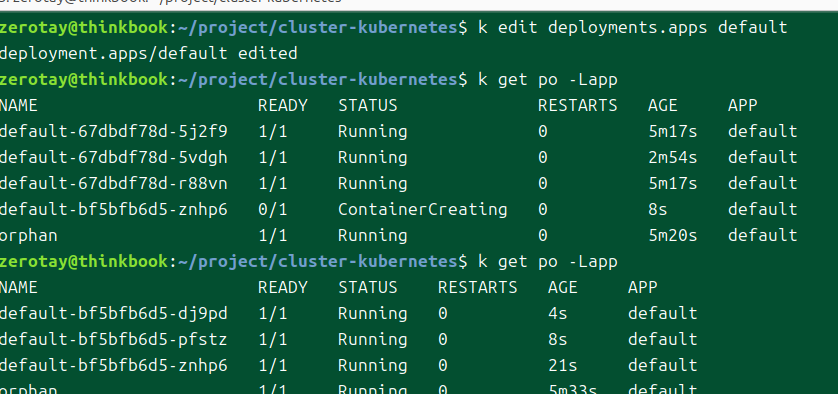The image size is (838, 394).
Task: Click default-bf5bfb6d5-znhp6 in the second table
Action: pos(113,366)
